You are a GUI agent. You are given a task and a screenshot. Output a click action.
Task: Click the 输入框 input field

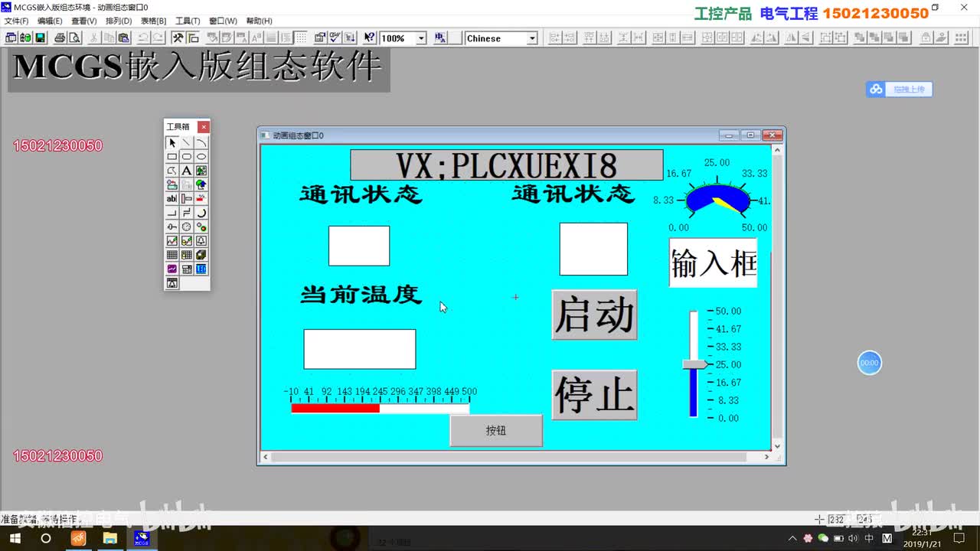coord(713,262)
